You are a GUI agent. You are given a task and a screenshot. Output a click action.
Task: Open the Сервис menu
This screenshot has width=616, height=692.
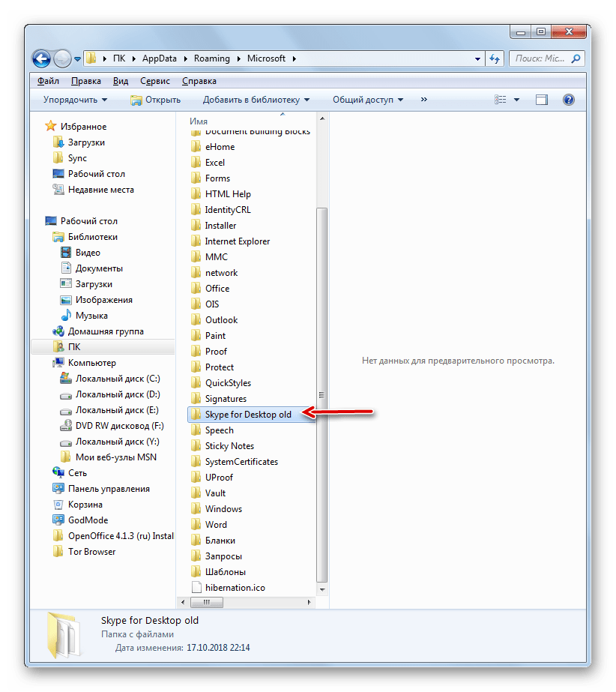tap(155, 81)
